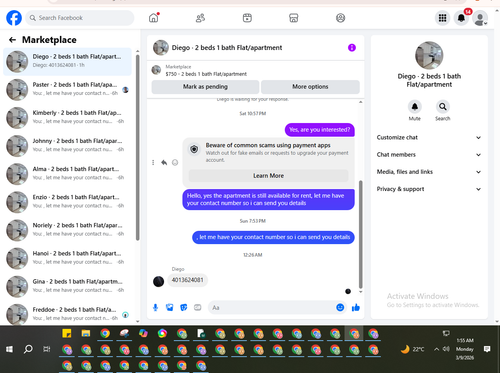Open the $750 2 beds listing link
Screen dimensions: 500x373
point(206,74)
